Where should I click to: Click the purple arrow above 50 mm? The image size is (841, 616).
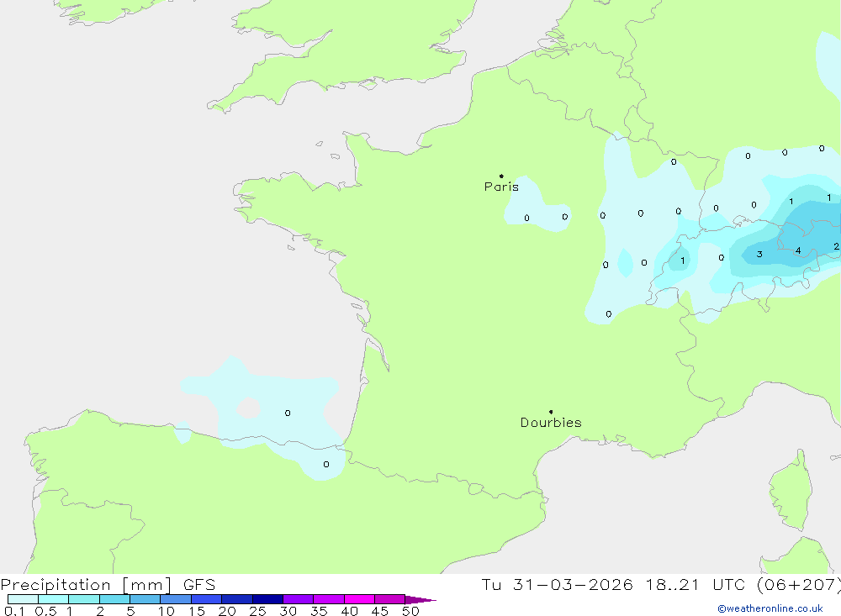click(420, 599)
